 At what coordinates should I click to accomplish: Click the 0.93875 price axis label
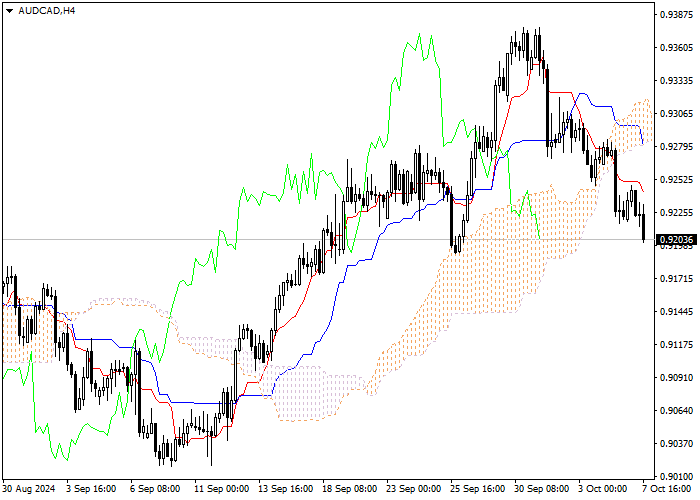(x=676, y=15)
